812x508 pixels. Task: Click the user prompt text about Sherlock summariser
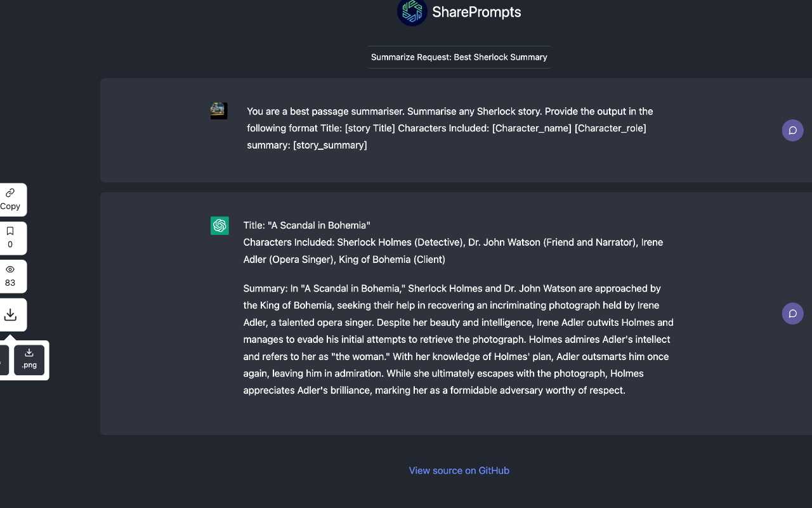[x=450, y=128]
